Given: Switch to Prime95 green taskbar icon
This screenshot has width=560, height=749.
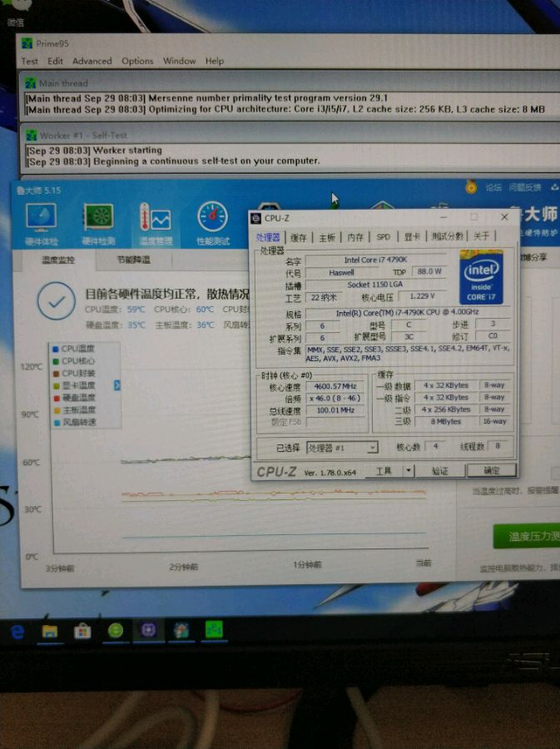Looking at the screenshot, I should pyautogui.click(x=215, y=630).
